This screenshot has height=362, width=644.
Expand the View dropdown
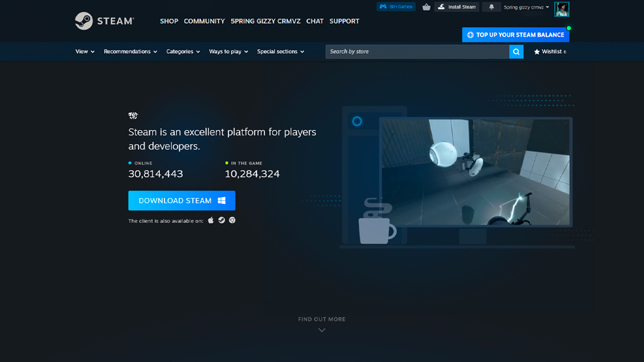click(x=85, y=51)
